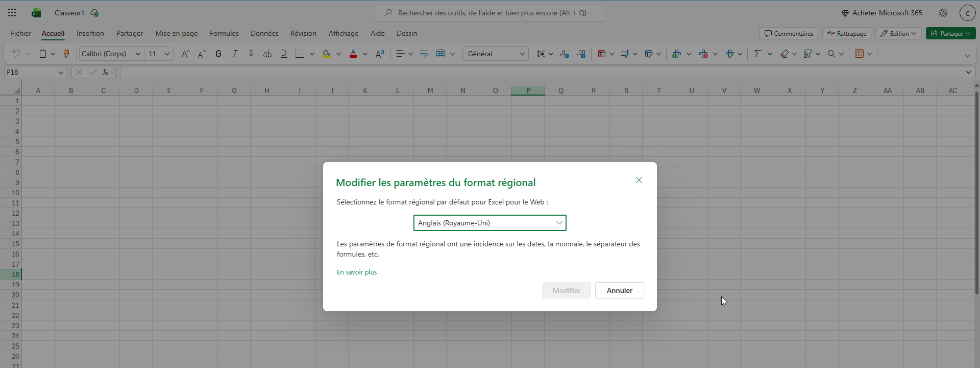Click the cloud save status icon
This screenshot has width=980, height=368.
[x=94, y=13]
